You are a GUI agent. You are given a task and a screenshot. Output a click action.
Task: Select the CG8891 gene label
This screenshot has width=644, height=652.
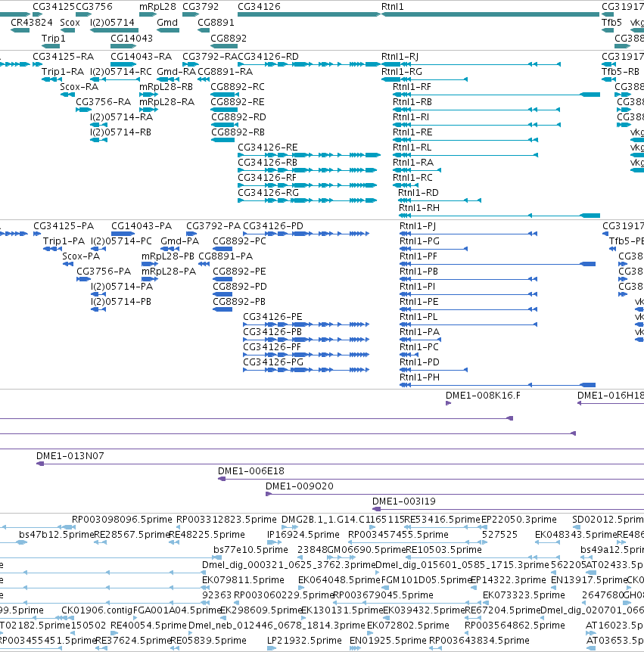coord(216,23)
